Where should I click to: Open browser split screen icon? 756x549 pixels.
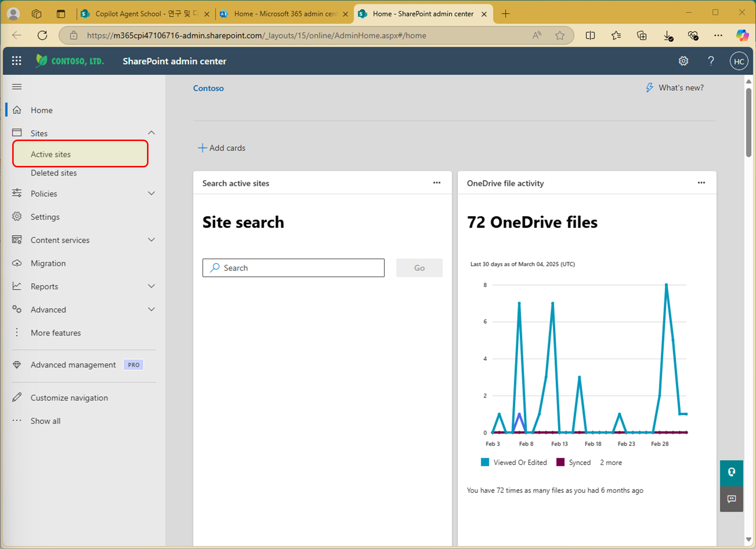(590, 35)
